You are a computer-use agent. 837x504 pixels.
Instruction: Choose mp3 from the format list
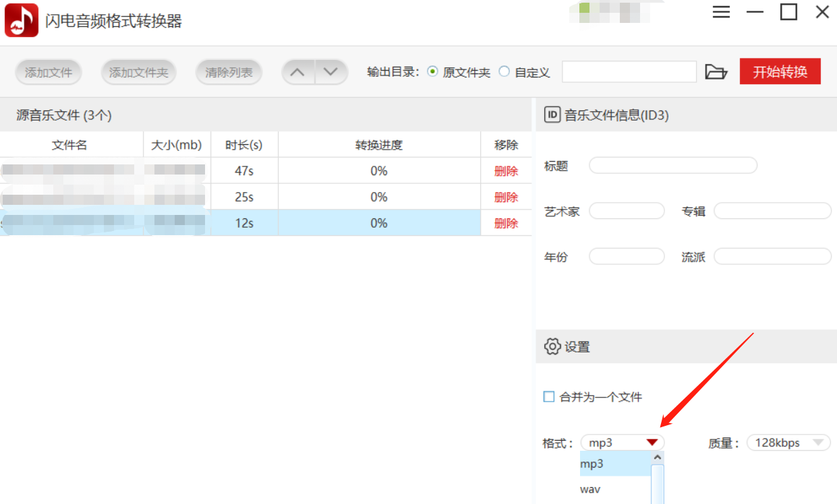click(x=616, y=464)
